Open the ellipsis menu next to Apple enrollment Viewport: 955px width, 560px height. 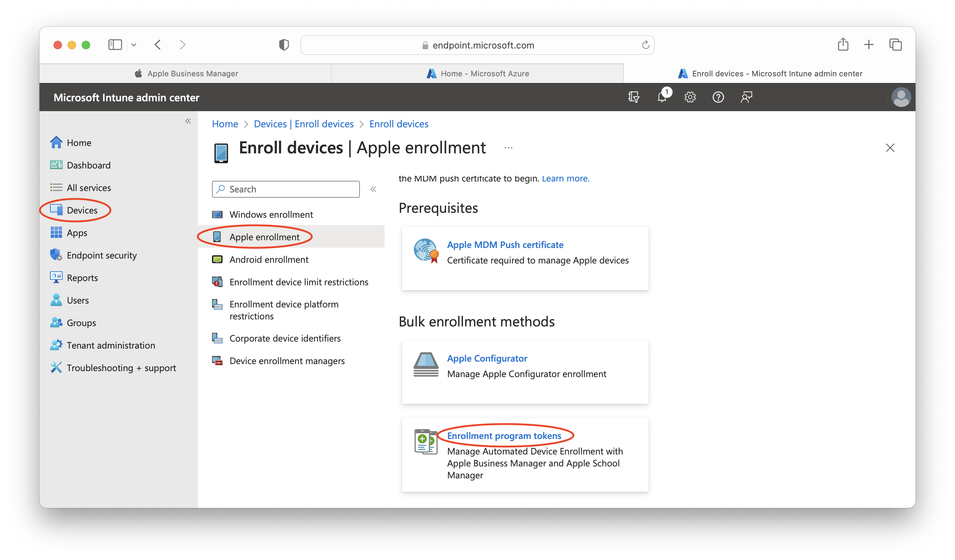pyautogui.click(x=508, y=147)
